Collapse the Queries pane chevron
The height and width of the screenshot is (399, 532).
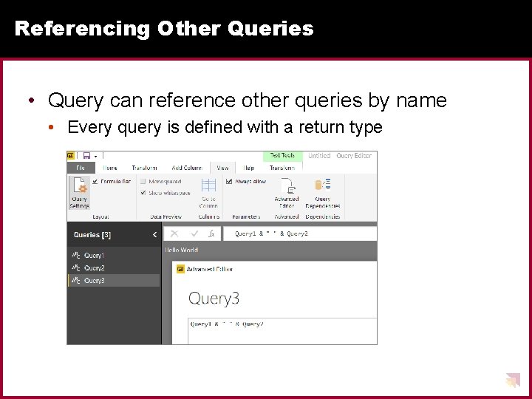point(154,234)
